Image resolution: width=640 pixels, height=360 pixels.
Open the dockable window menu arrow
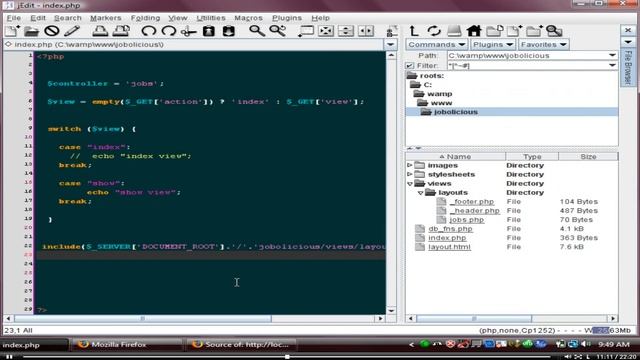coord(628,42)
